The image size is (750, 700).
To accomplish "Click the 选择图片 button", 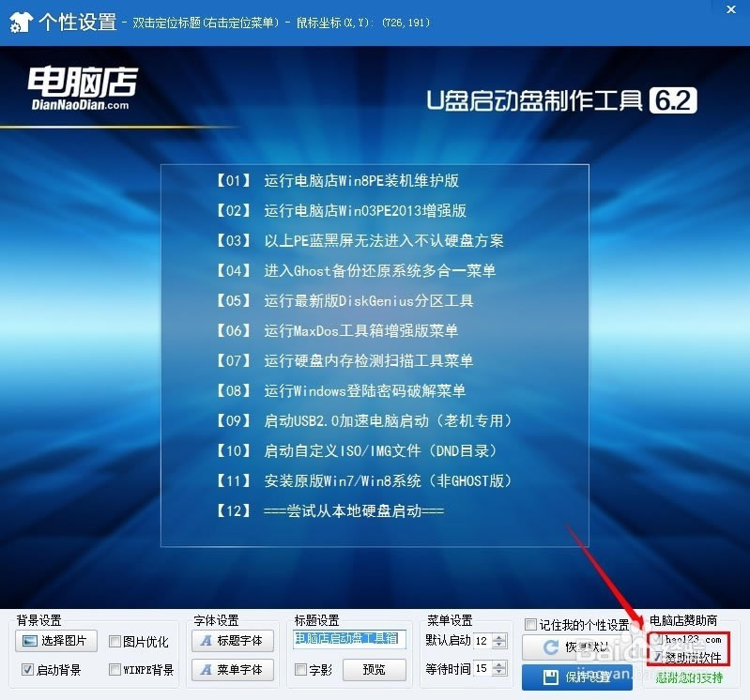I will coord(56,641).
